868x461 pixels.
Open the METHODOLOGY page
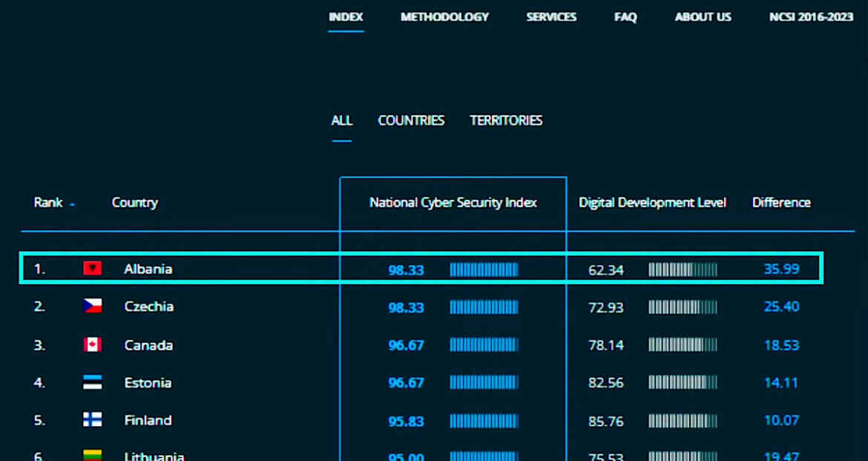coord(444,17)
